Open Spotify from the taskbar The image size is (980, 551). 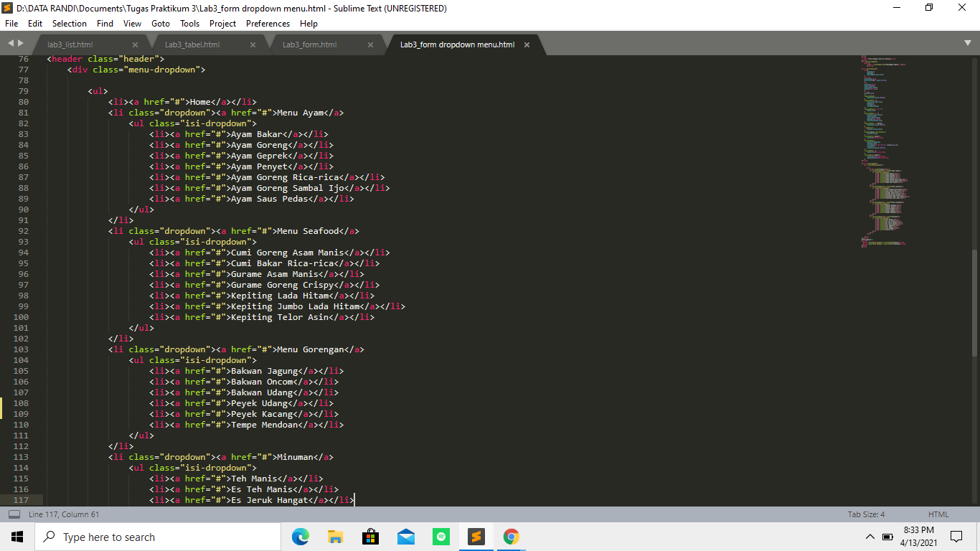click(x=441, y=537)
